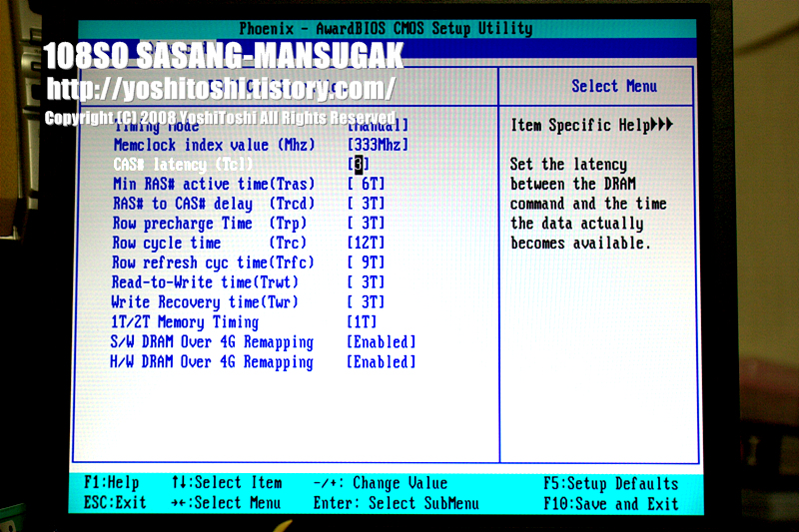Click the Write Recovery time(Twr) label

(205, 302)
